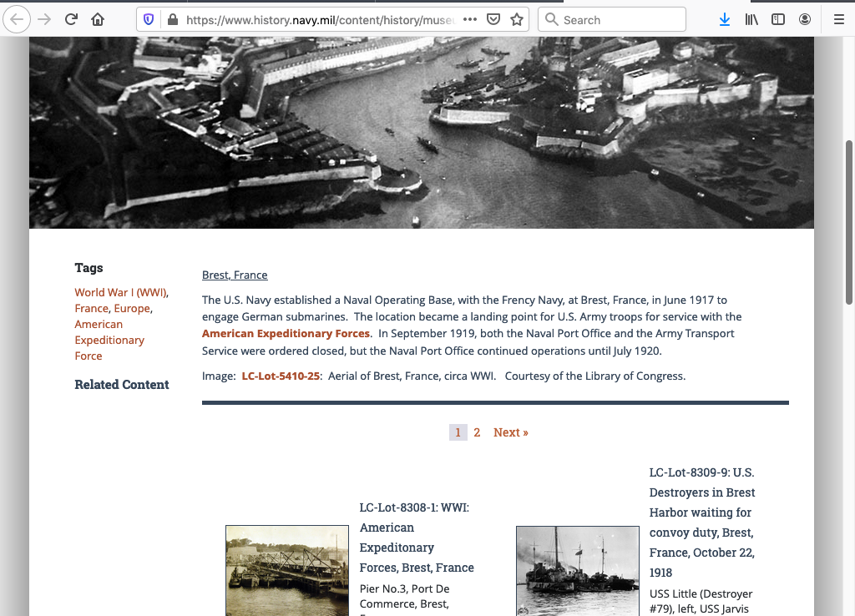Click the site security padlock icon
Screen dimensions: 855x616
tap(172, 19)
